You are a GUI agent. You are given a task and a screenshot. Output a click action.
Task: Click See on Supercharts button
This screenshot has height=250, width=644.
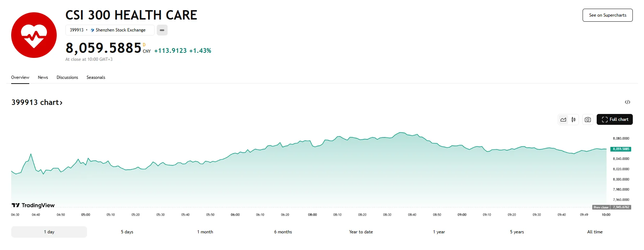point(607,15)
